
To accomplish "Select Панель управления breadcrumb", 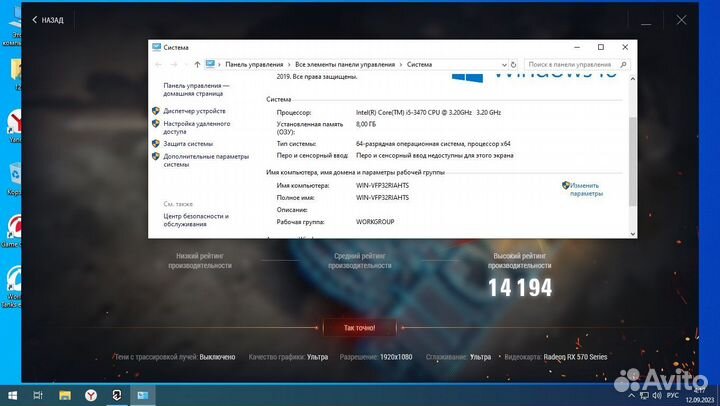I will click(254, 64).
